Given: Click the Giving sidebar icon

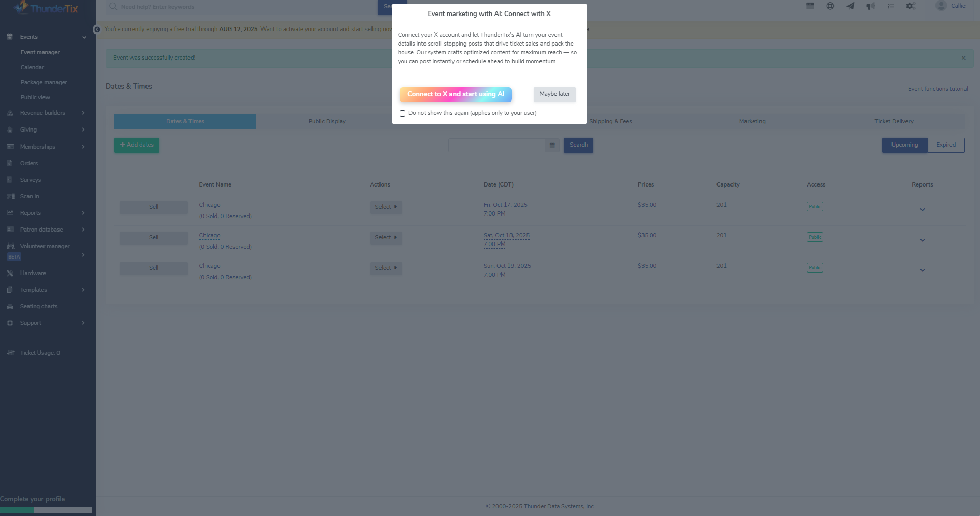Looking at the screenshot, I should [10, 130].
